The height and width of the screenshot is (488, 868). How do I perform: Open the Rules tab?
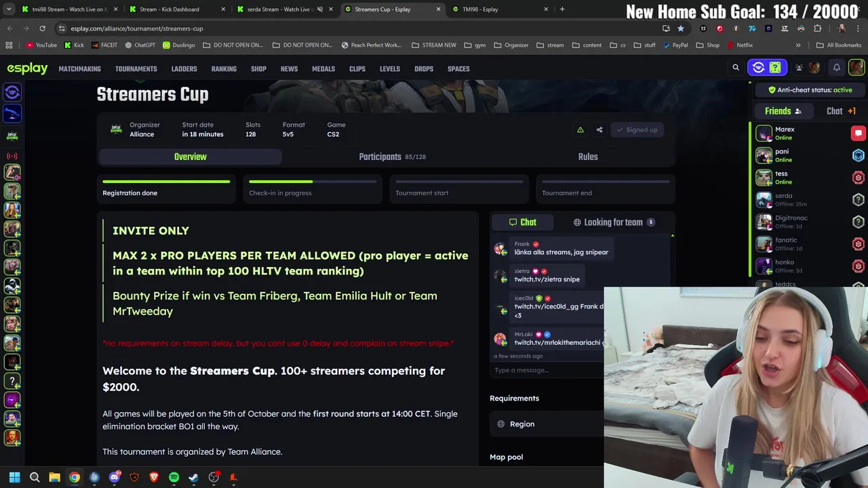click(588, 157)
